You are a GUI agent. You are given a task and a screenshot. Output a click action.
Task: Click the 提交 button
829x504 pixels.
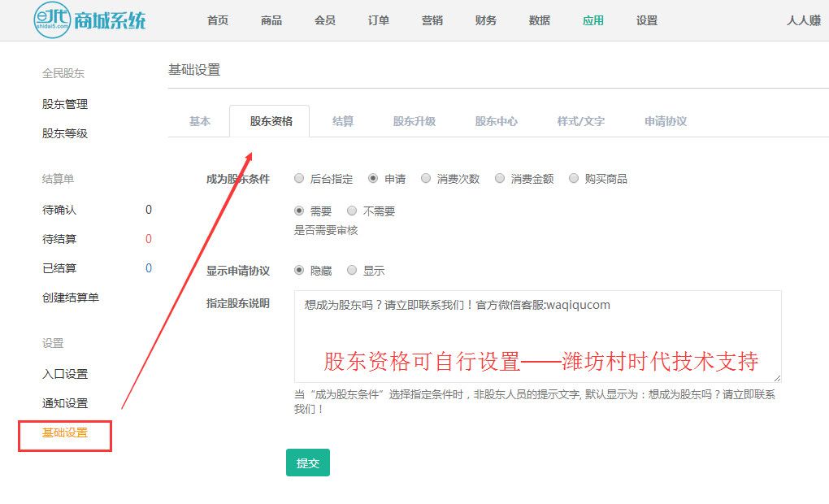(x=308, y=463)
